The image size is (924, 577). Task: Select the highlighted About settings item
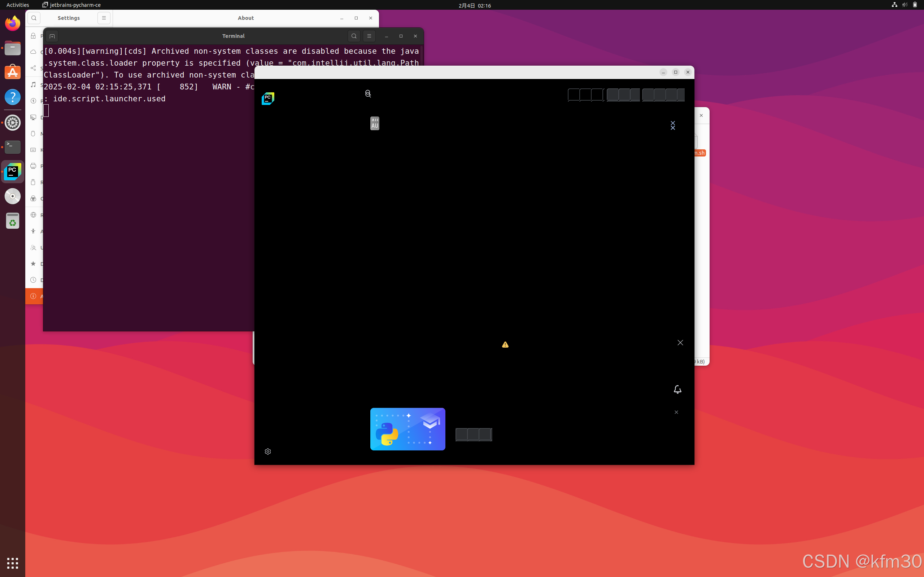click(34, 296)
